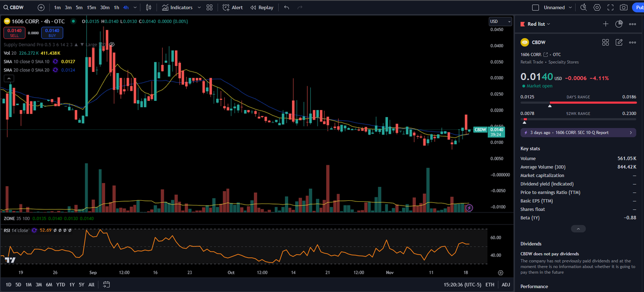Select the 1m timeframe
644x292 pixels.
point(57,8)
